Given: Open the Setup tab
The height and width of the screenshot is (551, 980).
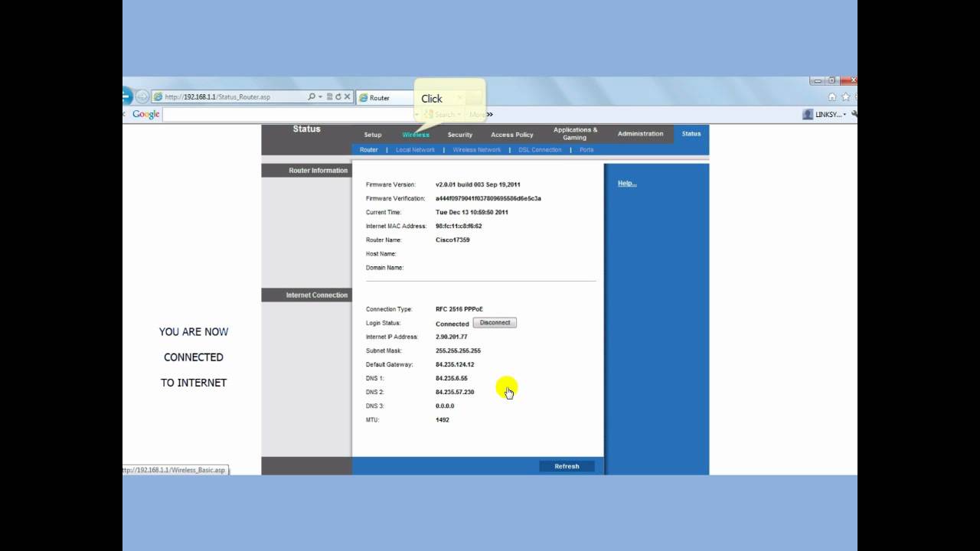Looking at the screenshot, I should point(373,135).
